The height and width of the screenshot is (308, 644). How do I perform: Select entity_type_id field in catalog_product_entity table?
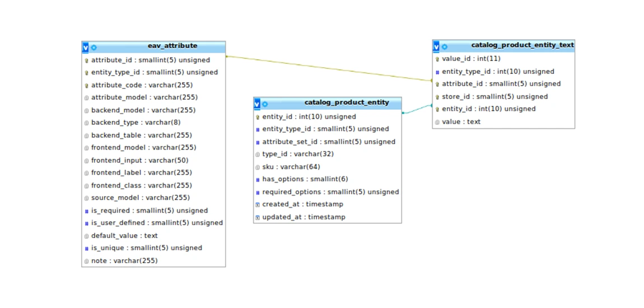(326, 129)
